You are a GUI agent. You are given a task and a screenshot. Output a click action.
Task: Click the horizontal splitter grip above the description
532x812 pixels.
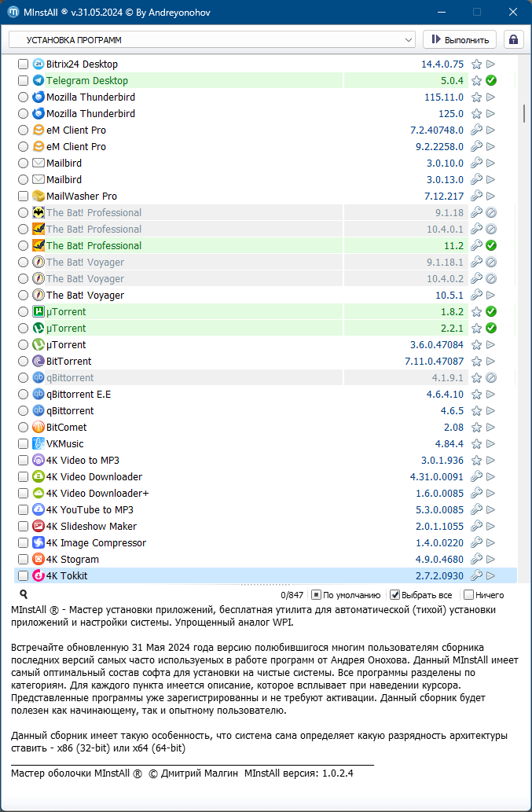click(x=266, y=585)
